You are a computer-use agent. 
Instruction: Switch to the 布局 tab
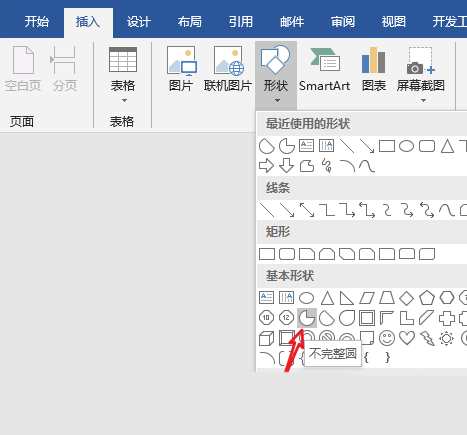190,22
